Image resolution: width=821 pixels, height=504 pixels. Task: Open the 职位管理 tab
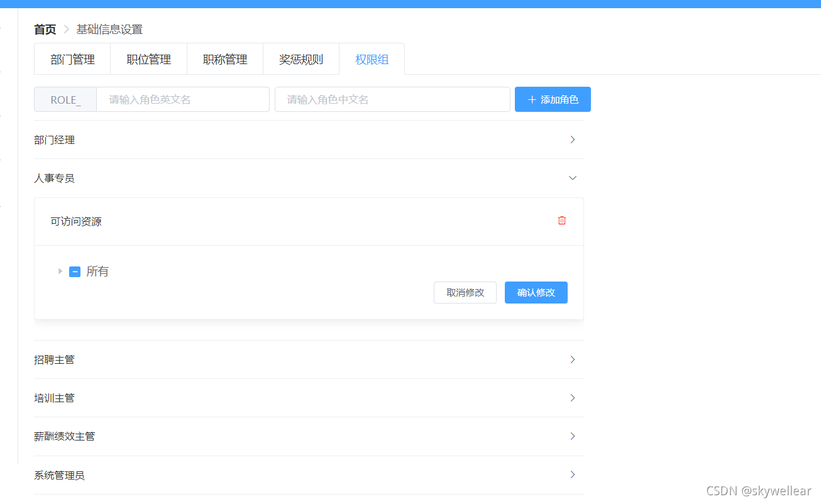click(x=148, y=58)
